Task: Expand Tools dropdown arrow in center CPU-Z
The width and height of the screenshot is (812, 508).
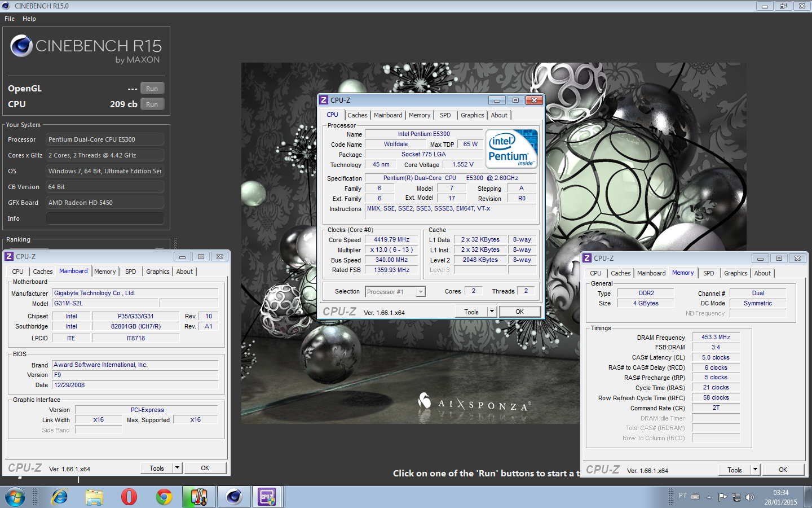Action: [x=492, y=312]
